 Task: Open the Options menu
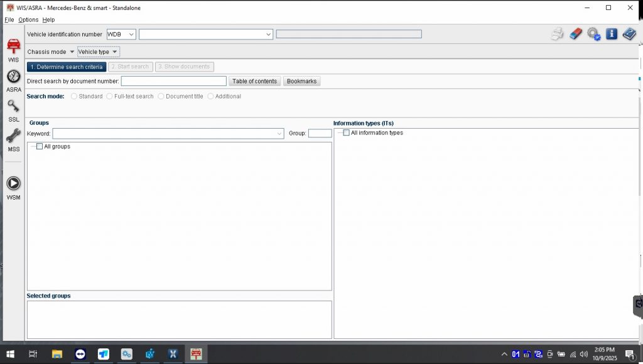pyautogui.click(x=28, y=19)
